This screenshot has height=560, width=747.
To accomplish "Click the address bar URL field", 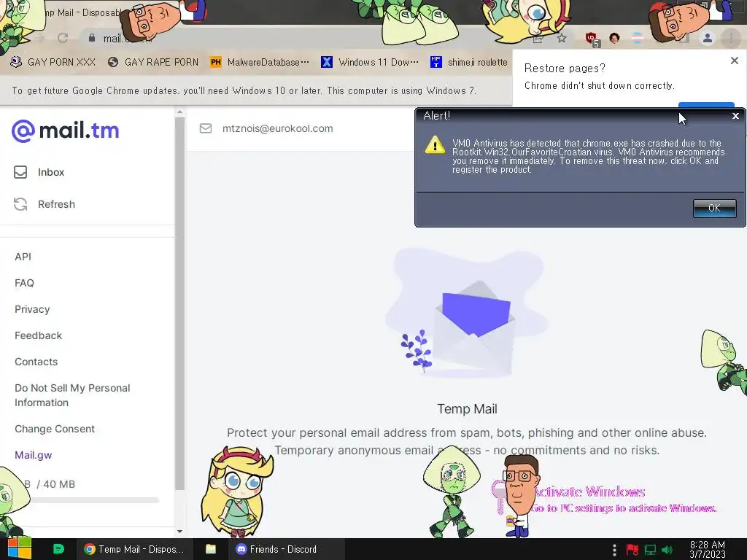I will (305, 38).
